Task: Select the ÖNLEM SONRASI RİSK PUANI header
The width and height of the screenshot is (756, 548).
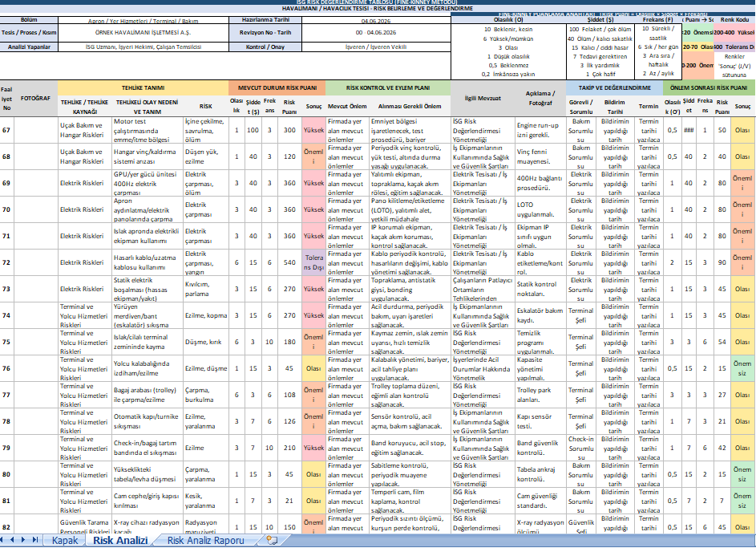Action: 709,87
